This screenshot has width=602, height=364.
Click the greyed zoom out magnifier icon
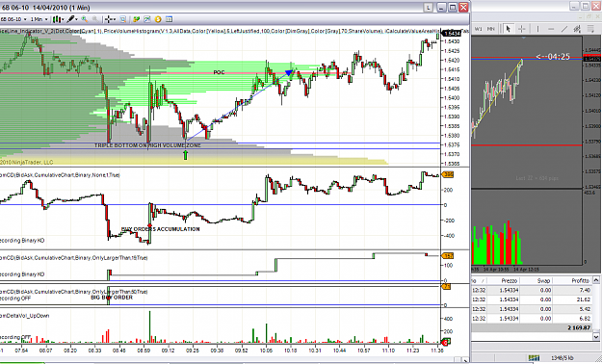(x=94, y=19)
